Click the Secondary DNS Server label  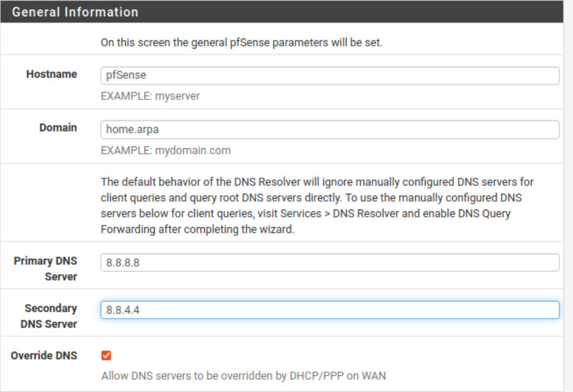point(49,316)
